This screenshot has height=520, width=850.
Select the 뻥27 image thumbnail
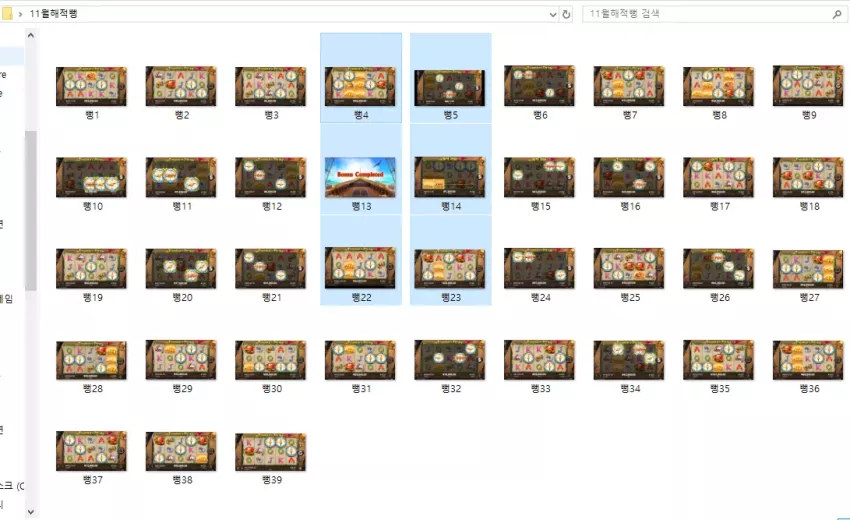click(808, 269)
